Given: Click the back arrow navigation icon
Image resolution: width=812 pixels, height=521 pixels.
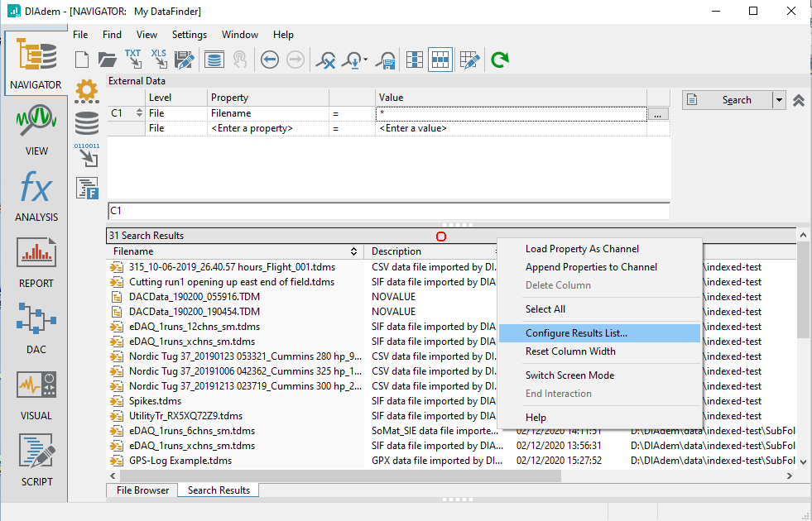Looking at the screenshot, I should click(x=270, y=60).
